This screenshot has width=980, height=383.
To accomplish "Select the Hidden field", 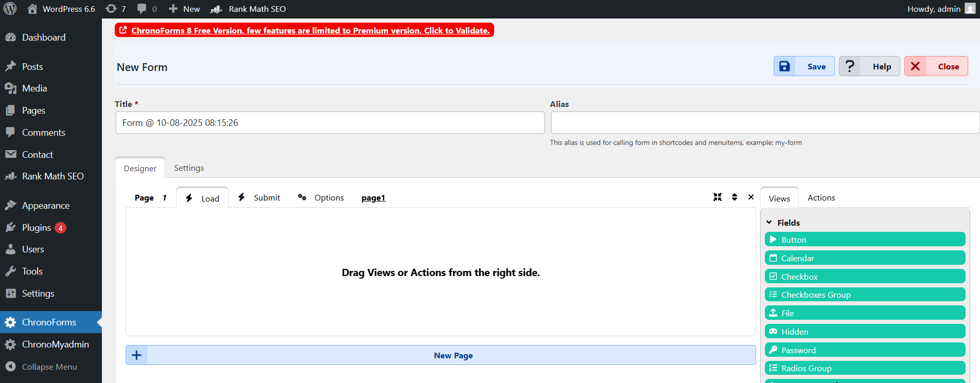I will click(x=865, y=332).
